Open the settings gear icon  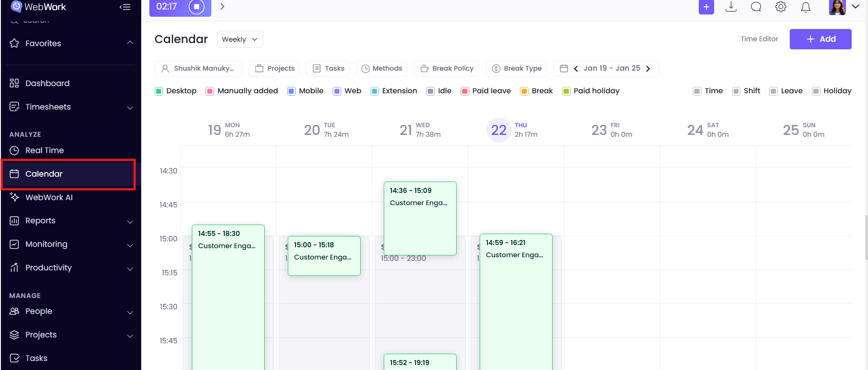[781, 7]
